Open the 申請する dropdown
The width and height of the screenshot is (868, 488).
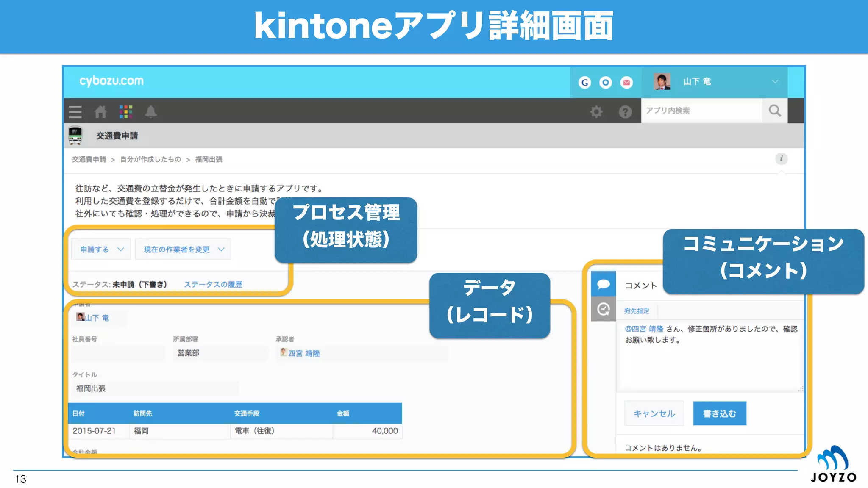(x=101, y=249)
